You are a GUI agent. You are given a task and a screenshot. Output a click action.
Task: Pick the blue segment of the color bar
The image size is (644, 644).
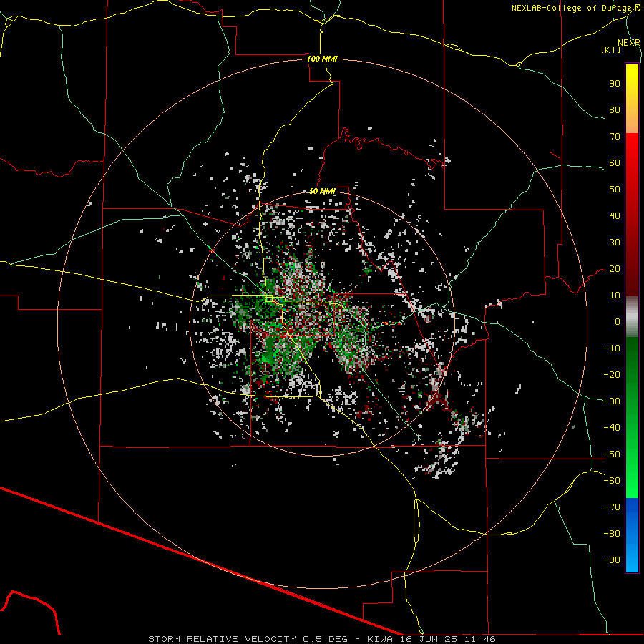pyautogui.click(x=632, y=534)
